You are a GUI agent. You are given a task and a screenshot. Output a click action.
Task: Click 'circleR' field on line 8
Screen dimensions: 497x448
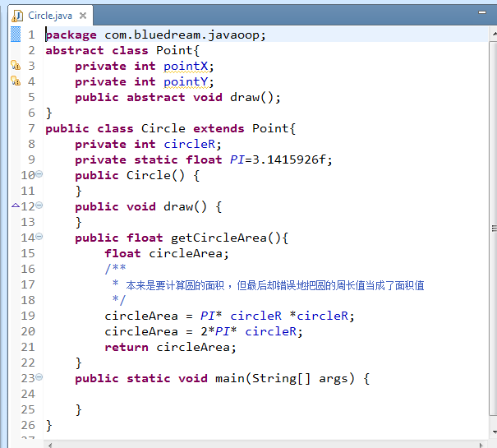coord(189,145)
